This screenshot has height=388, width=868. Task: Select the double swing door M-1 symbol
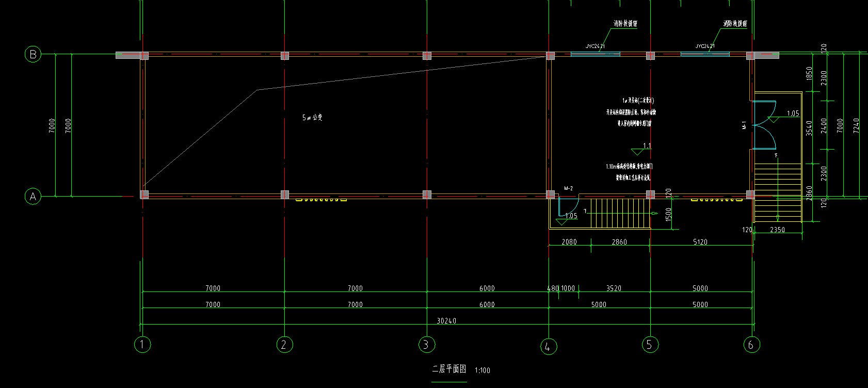(764, 125)
